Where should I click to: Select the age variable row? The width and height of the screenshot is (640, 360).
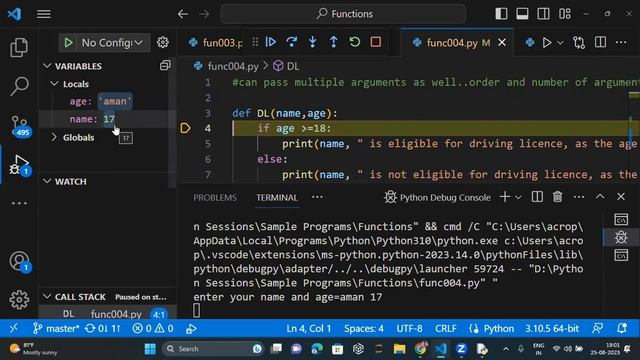107,101
